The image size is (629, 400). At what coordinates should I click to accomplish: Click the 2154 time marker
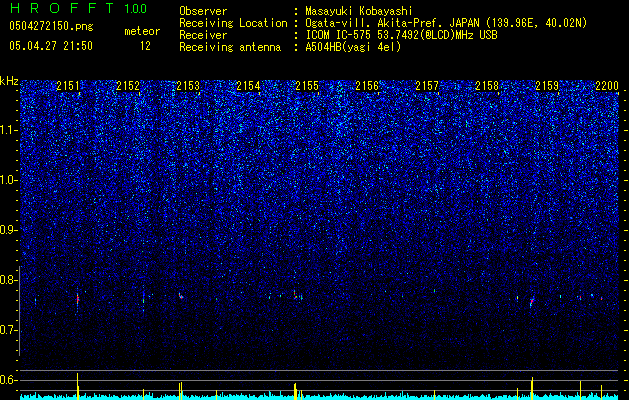coord(248,86)
